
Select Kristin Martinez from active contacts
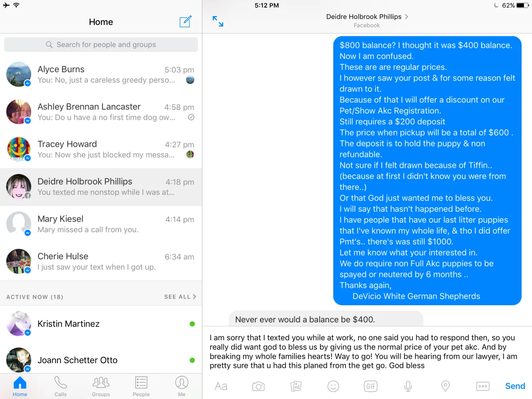tap(101, 324)
